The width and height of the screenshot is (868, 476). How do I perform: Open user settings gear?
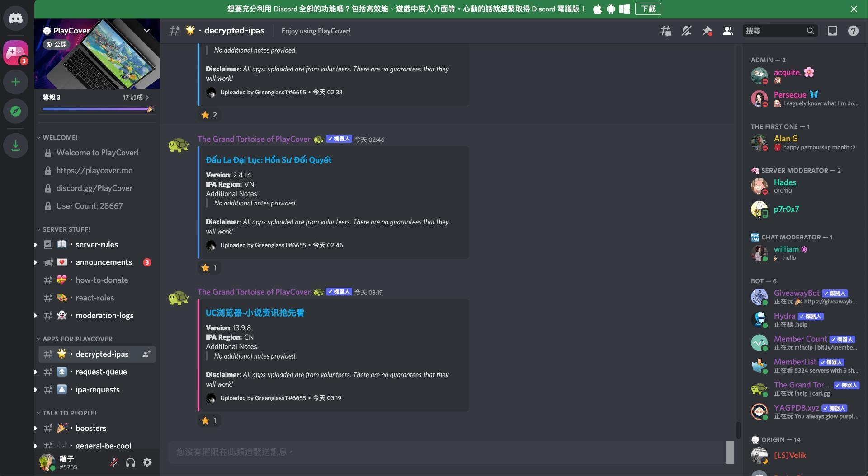147,462
